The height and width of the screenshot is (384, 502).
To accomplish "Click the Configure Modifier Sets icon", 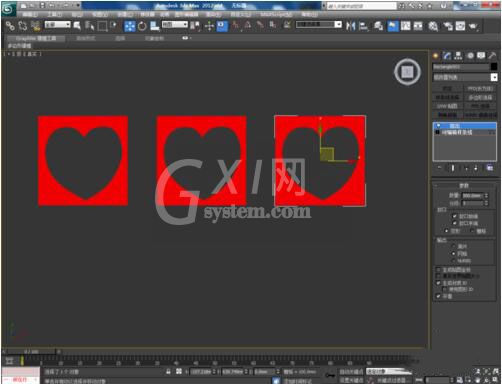I will 490,168.
